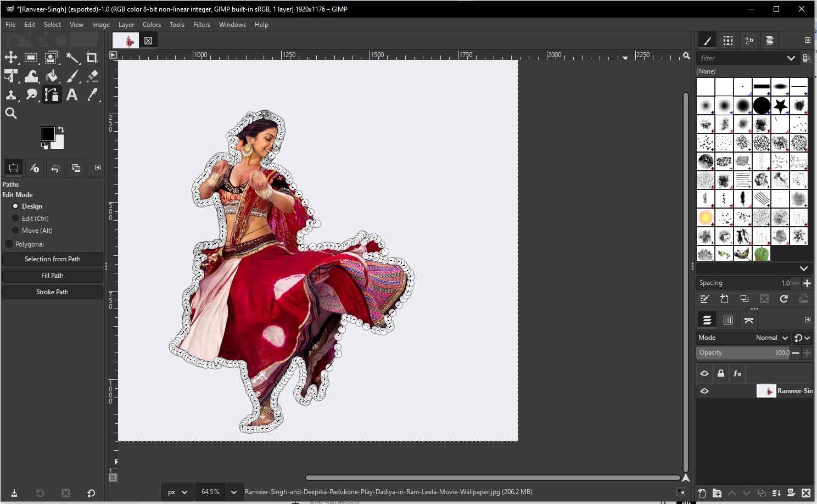
Task: Open the zoom percentage 64.5% dropdown
Action: pyautogui.click(x=233, y=492)
